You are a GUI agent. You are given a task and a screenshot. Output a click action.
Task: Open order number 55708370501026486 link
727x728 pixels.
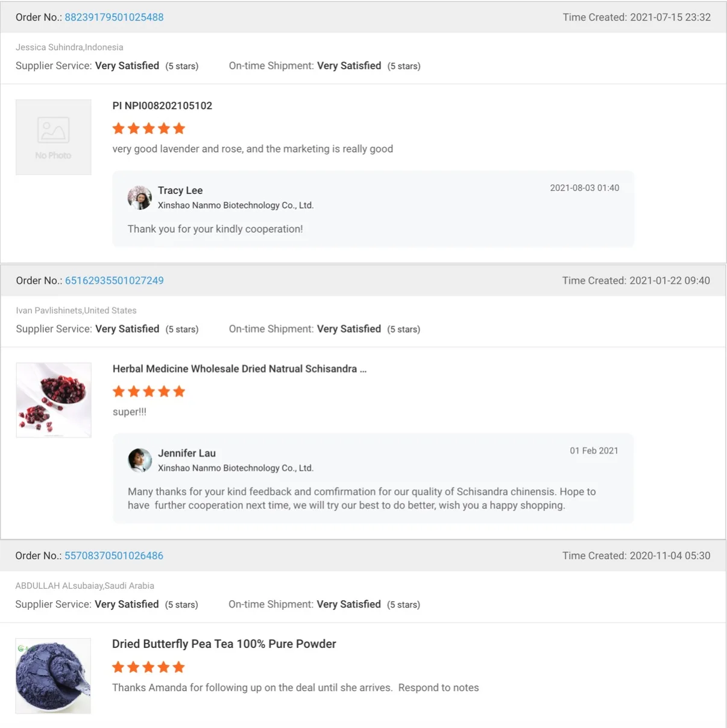point(114,556)
